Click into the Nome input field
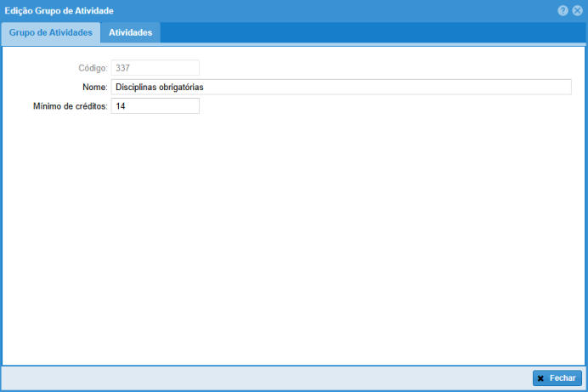Viewport: 588px width, 392px height. [340, 87]
